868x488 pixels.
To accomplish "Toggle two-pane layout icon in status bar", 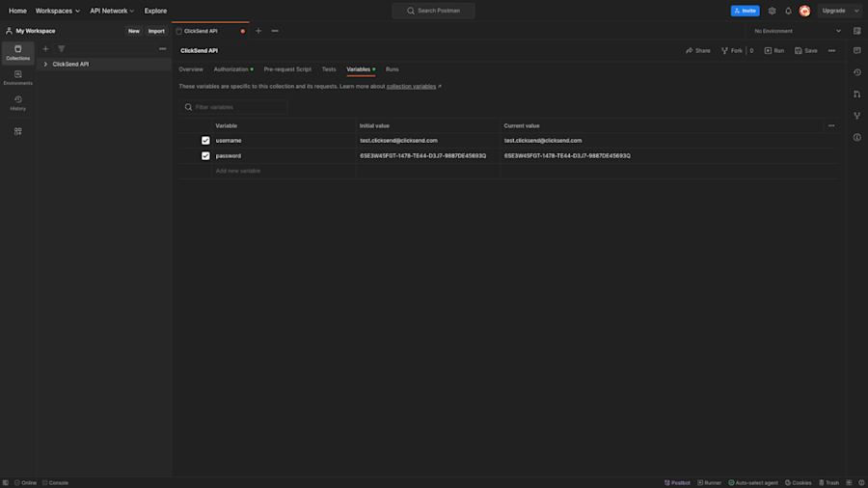I will point(849,482).
